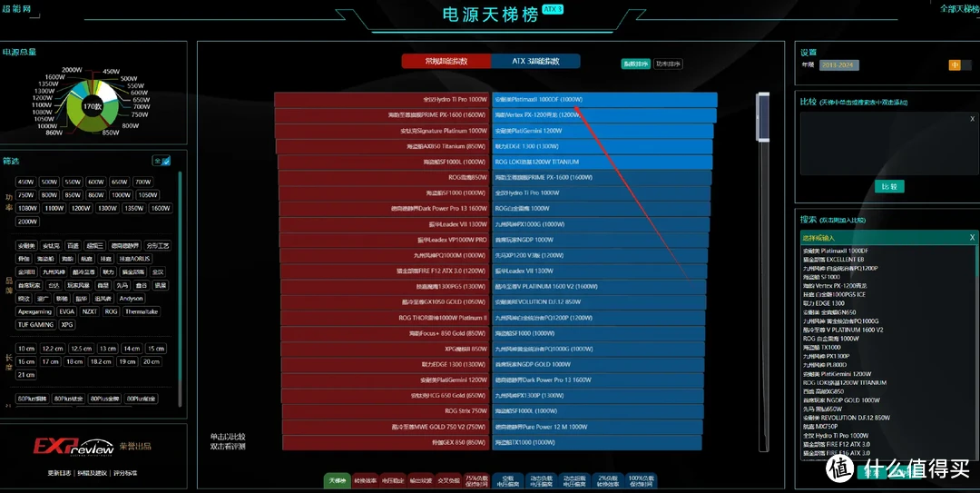Viewport: 980px width, 493px height.
Task: Select red bar ROG THOR 1000W Platinum II
Action: [x=385, y=318]
